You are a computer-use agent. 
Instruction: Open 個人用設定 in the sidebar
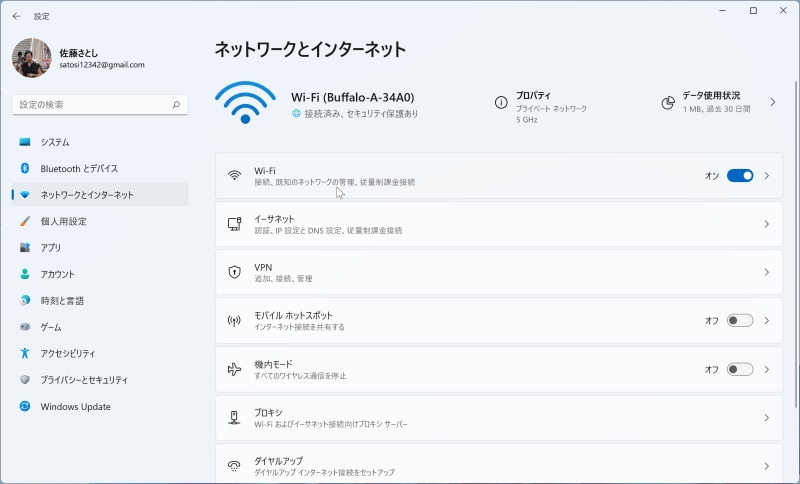click(63, 221)
